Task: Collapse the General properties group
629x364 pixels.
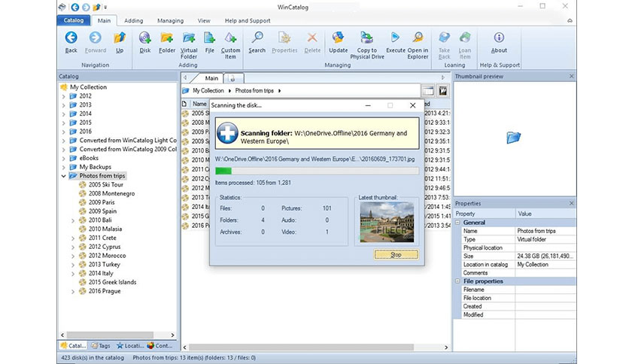Action: coord(457,223)
